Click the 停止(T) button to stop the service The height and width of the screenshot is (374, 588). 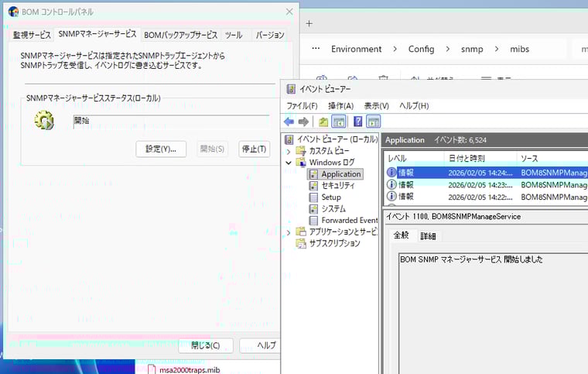point(255,149)
